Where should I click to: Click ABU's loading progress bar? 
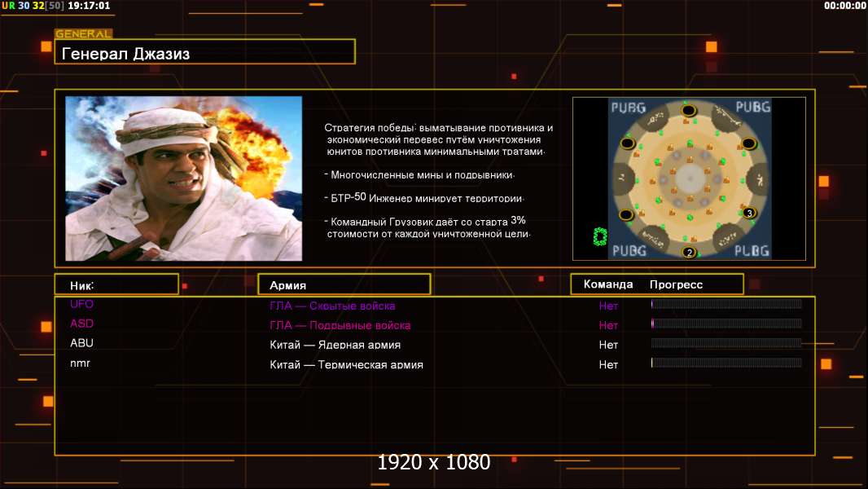[x=726, y=343]
